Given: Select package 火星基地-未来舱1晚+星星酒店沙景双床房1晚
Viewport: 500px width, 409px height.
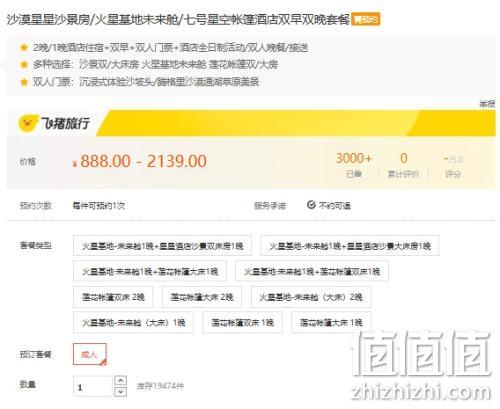Looking at the screenshot, I should [162, 246].
